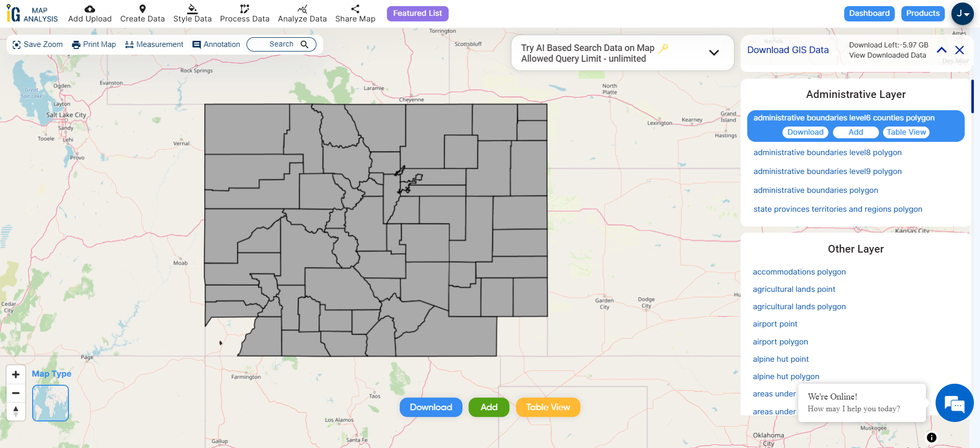Image resolution: width=980 pixels, height=448 pixels.
Task: Click Table View under level6 counties layer
Action: [x=906, y=132]
